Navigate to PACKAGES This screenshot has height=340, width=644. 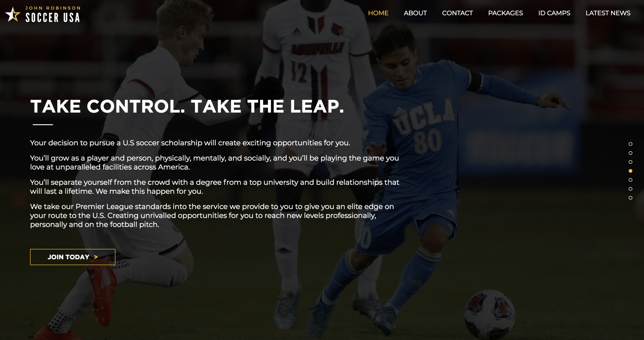(x=505, y=13)
